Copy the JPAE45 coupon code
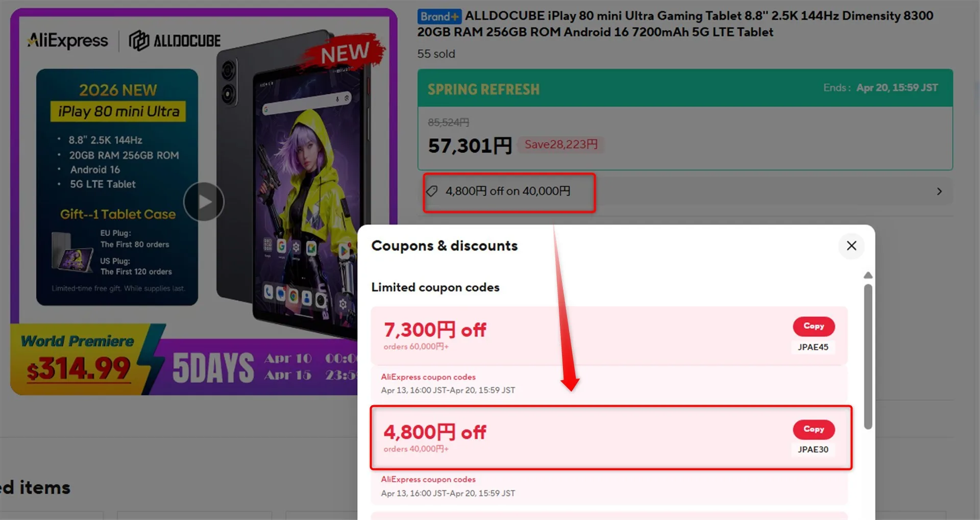Screen dimensions: 980x520 tap(814, 326)
